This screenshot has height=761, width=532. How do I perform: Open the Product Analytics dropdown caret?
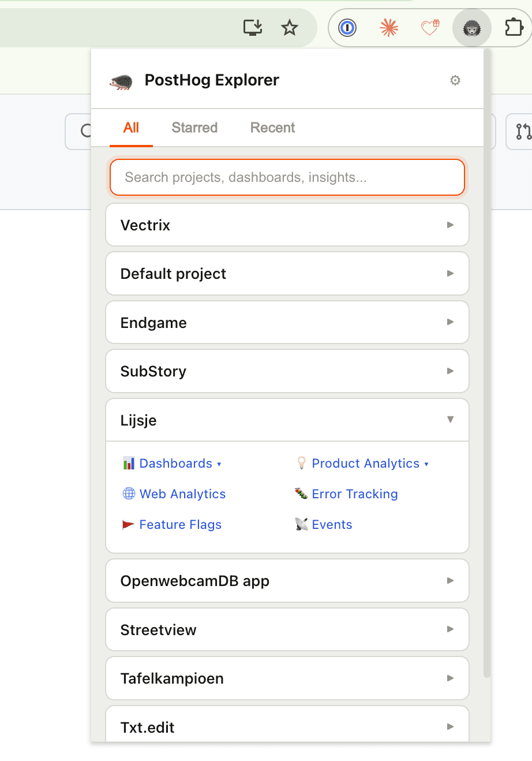(426, 464)
